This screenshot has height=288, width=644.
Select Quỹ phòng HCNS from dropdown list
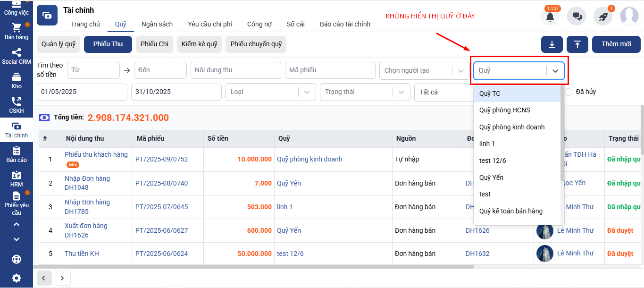click(x=504, y=110)
